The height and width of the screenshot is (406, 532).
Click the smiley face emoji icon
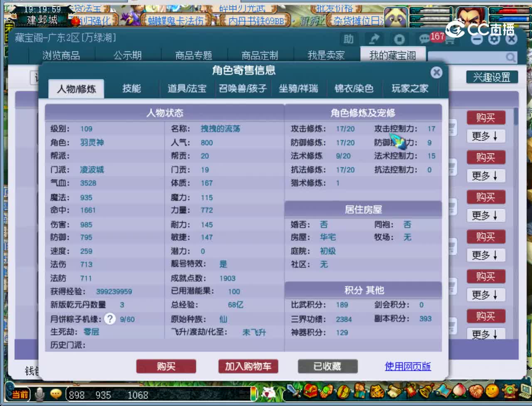pyautogui.click(x=492, y=391)
